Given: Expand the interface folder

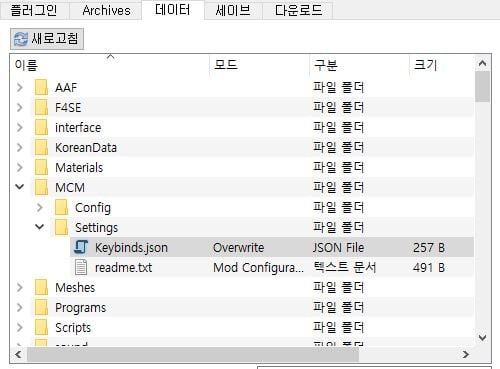Looking at the screenshot, I should click(20, 128).
